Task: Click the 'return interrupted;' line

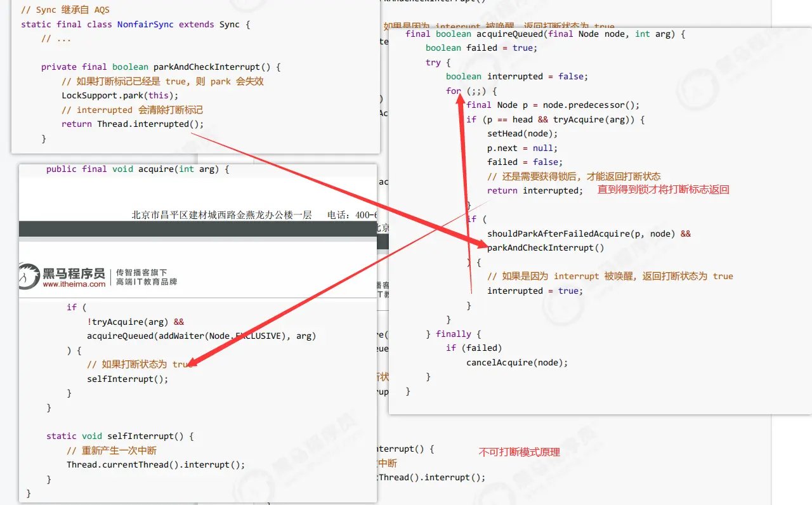Action: click(535, 190)
